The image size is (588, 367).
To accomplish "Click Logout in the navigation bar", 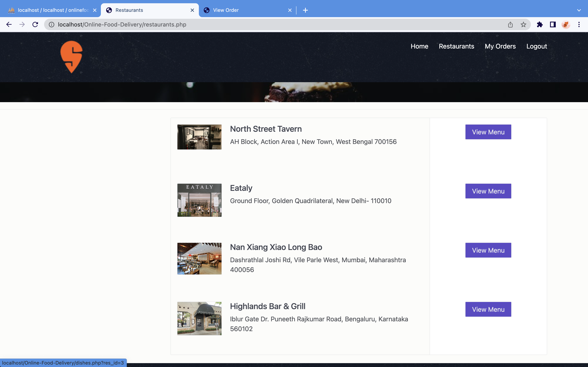I will [x=537, y=46].
